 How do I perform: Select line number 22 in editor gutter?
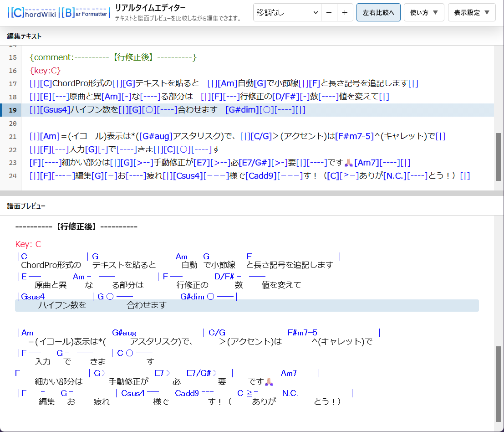point(13,149)
